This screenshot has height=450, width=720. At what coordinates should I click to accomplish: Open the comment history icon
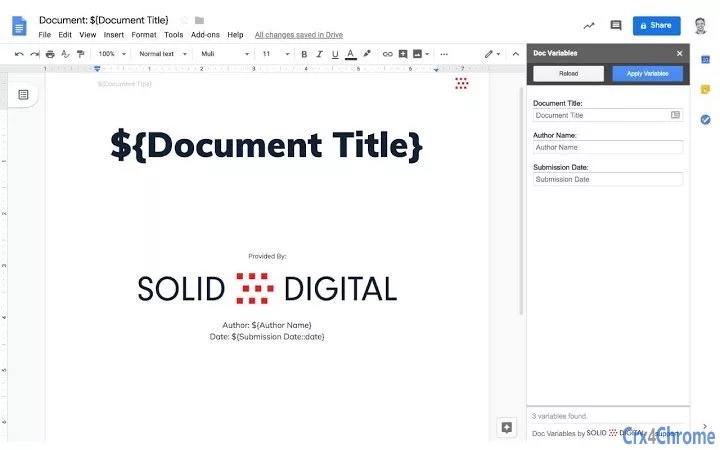616,25
